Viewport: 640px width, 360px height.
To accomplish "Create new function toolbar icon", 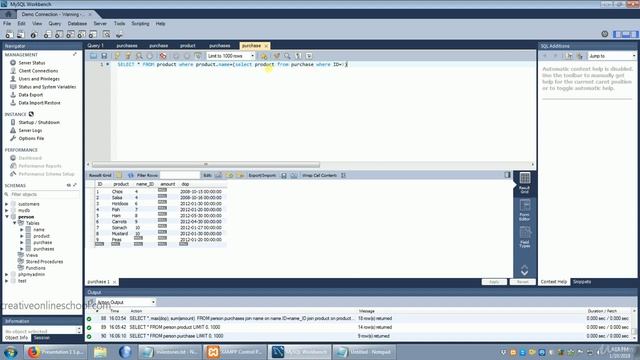I will pos(93,35).
